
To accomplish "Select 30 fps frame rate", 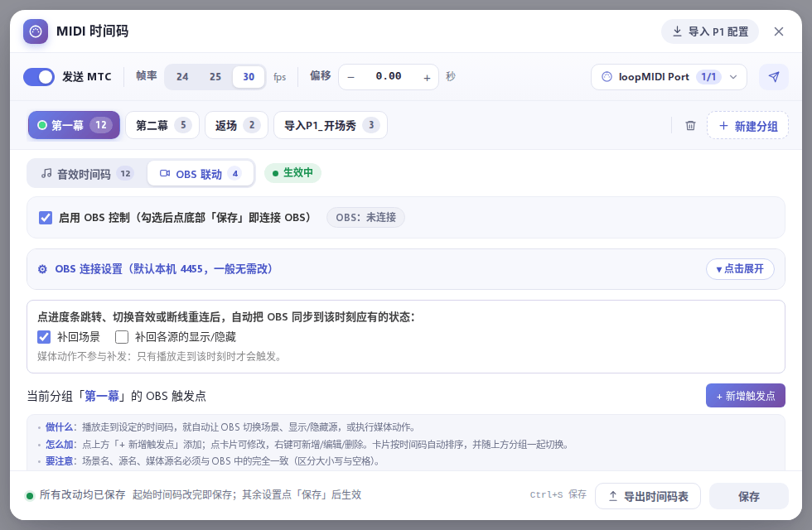I will (249, 77).
